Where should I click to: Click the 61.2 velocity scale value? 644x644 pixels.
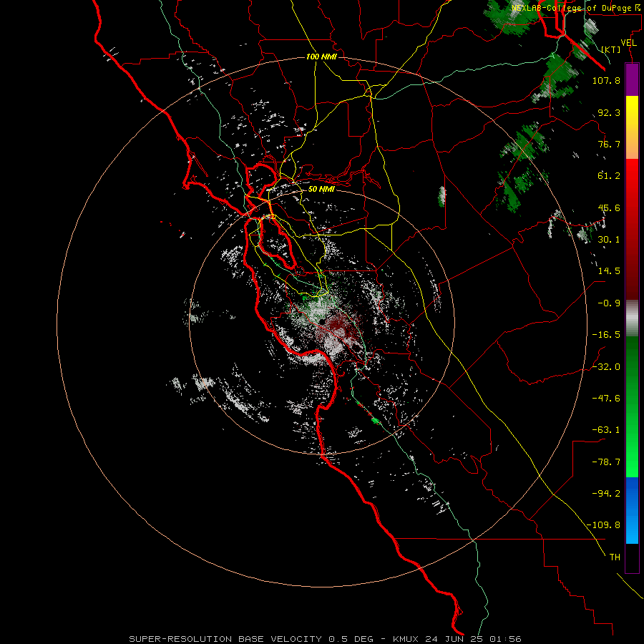pyautogui.click(x=609, y=176)
